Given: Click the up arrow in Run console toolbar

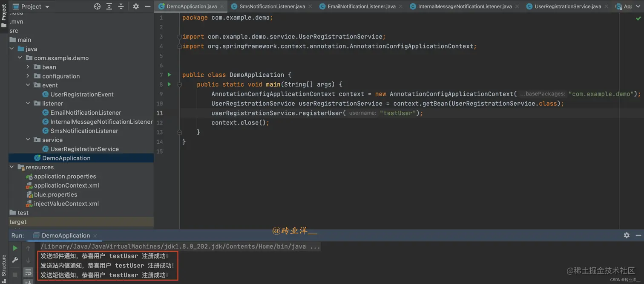Looking at the screenshot, I should 28,248.
